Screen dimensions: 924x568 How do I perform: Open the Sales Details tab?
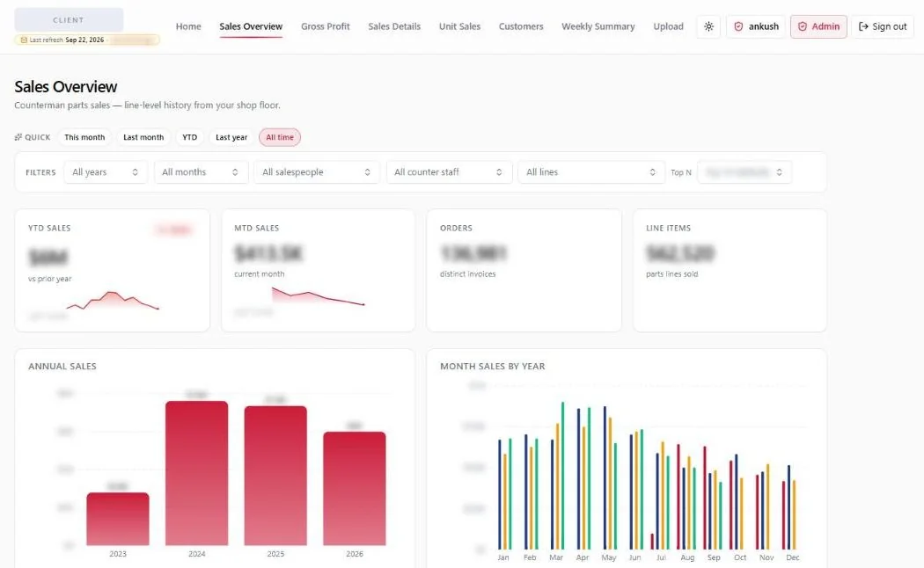click(x=394, y=26)
